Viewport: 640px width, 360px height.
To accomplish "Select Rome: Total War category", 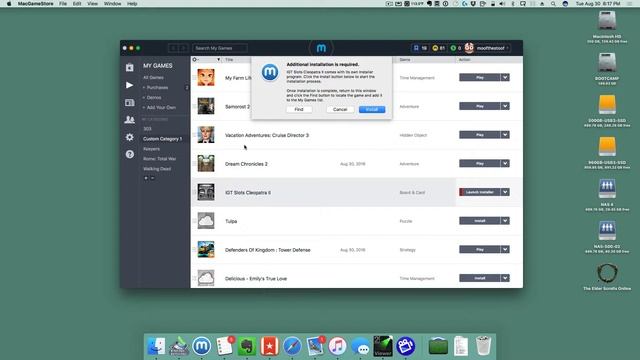I will (160, 159).
